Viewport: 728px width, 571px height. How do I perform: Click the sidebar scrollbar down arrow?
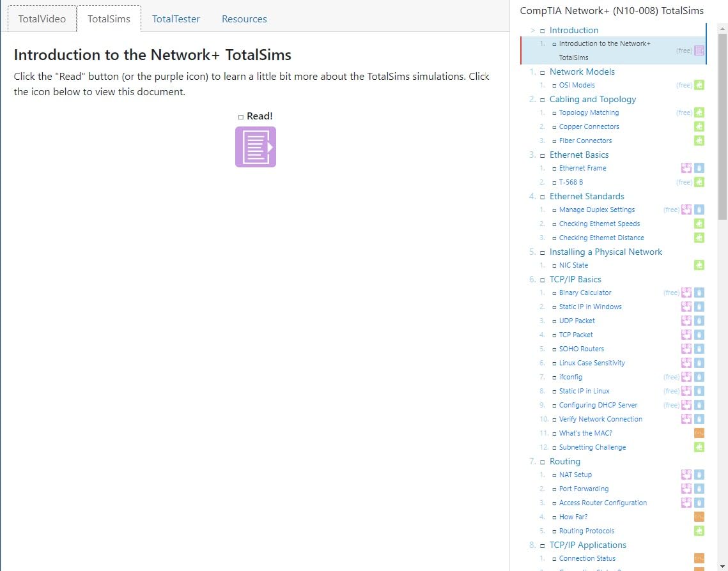coord(722,565)
